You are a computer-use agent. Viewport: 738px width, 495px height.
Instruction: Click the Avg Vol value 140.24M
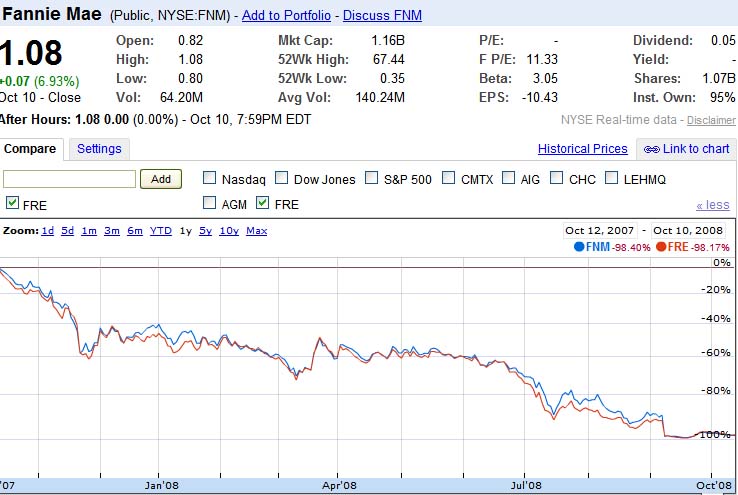380,97
